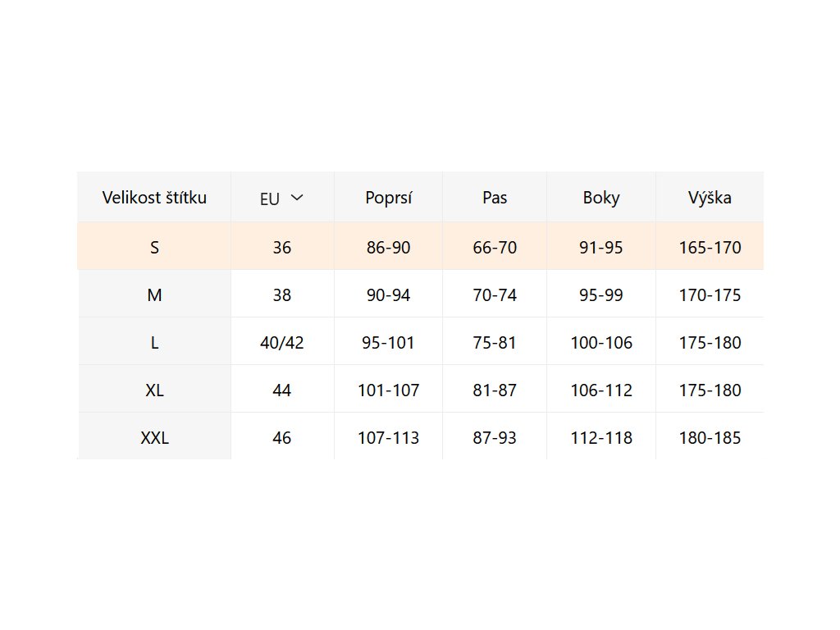Select the S size row label
Image resolution: width=840 pixels, height=630 pixels.
(154, 247)
